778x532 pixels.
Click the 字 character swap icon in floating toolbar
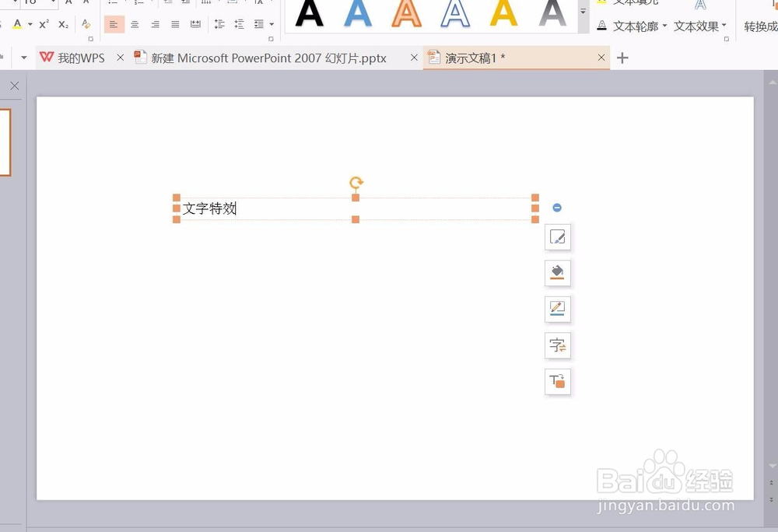(557, 345)
